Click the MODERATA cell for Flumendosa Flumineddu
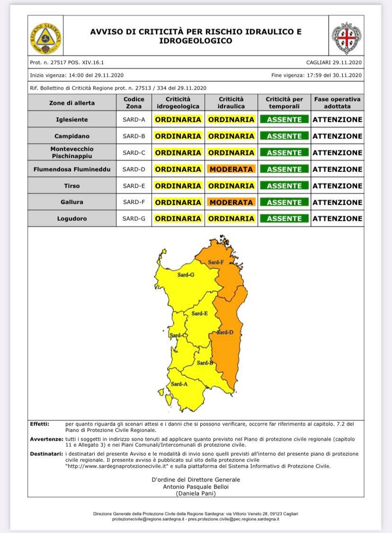 click(231, 169)
